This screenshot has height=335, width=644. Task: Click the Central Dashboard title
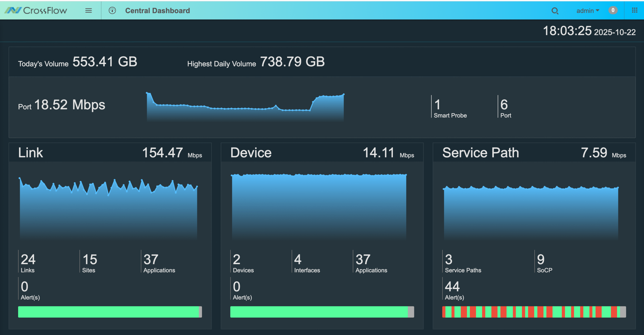157,11
